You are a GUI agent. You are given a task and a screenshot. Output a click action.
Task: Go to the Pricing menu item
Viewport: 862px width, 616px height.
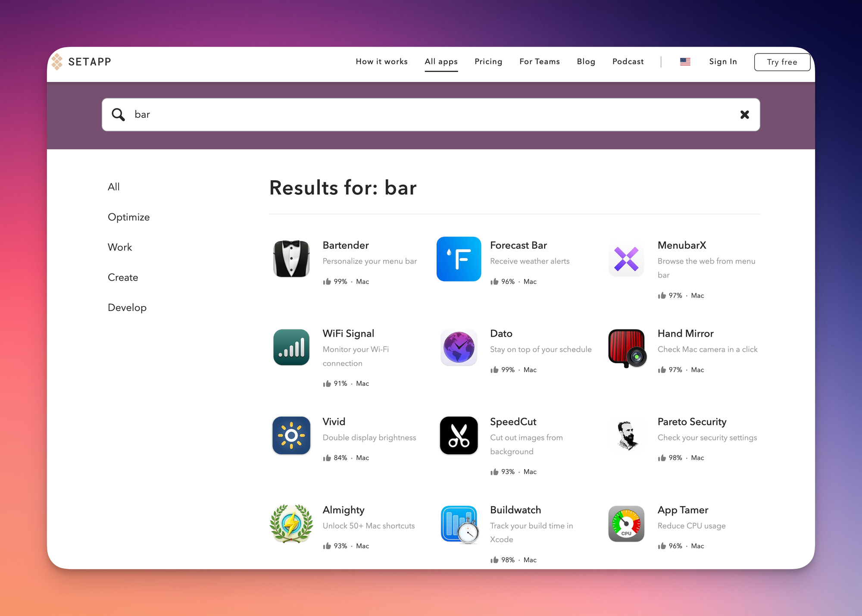488,62
